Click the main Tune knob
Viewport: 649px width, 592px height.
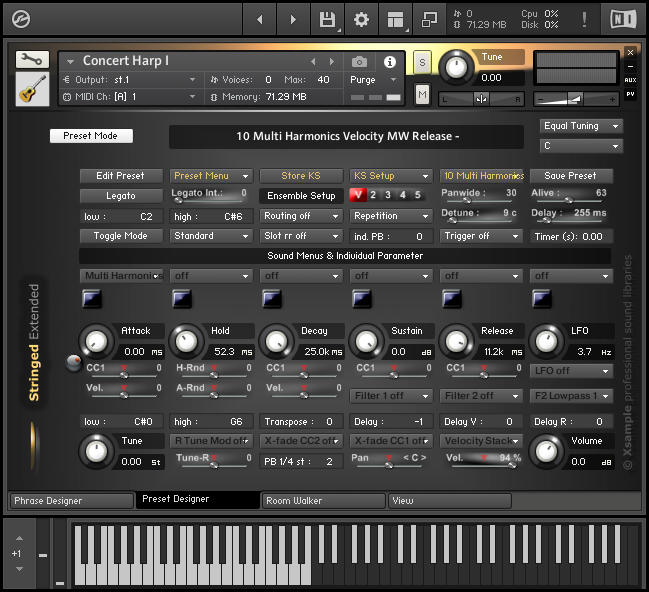pyautogui.click(x=457, y=67)
